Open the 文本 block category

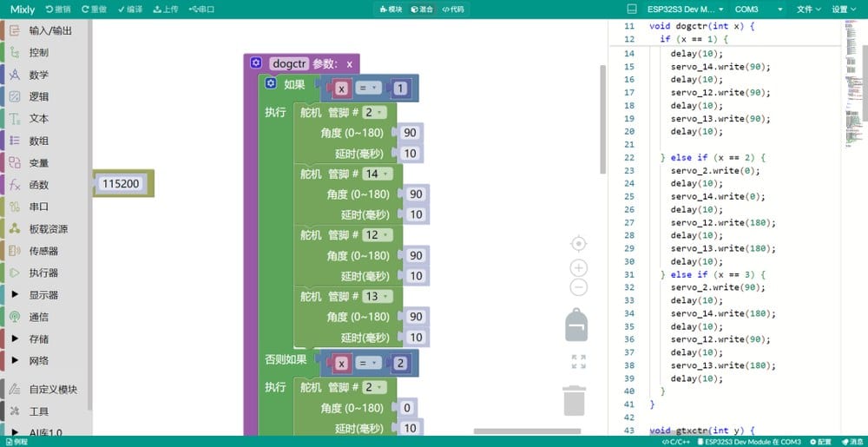[44, 118]
